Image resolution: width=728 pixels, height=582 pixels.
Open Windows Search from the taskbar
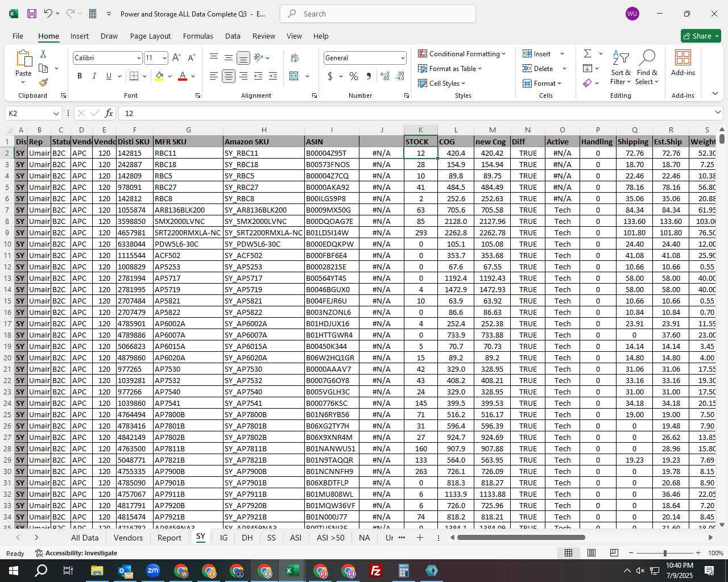(41, 571)
